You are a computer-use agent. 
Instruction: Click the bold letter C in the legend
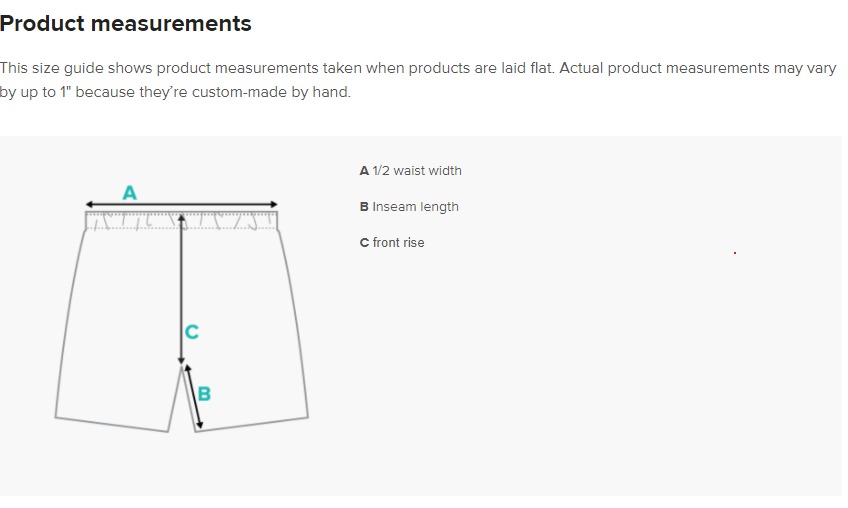click(364, 243)
